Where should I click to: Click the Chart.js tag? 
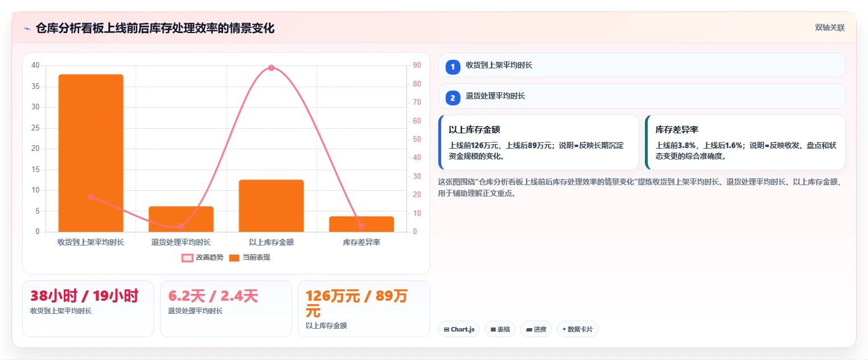(459, 329)
